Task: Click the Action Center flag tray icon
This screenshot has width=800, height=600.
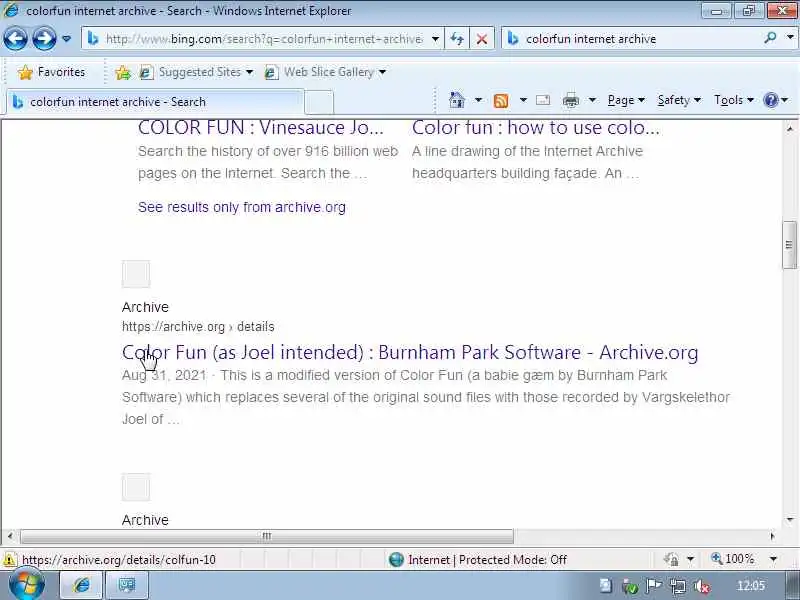Action: tap(654, 586)
